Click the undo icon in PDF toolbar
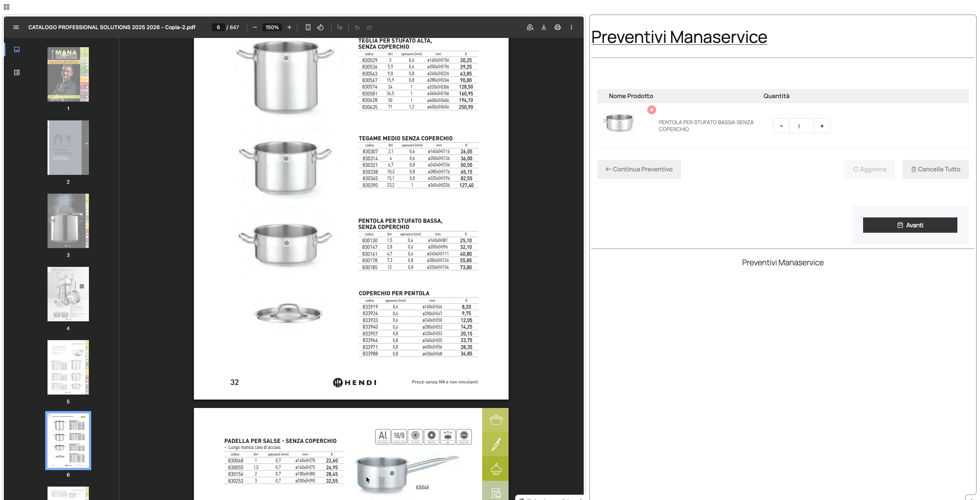 click(357, 27)
